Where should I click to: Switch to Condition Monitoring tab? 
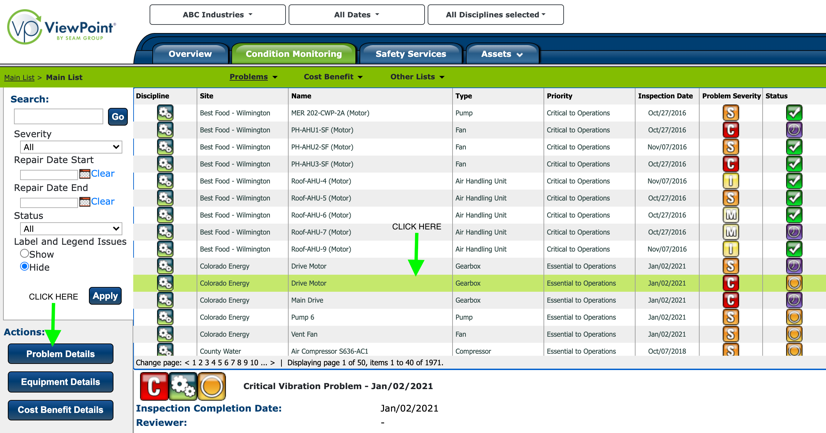(294, 54)
